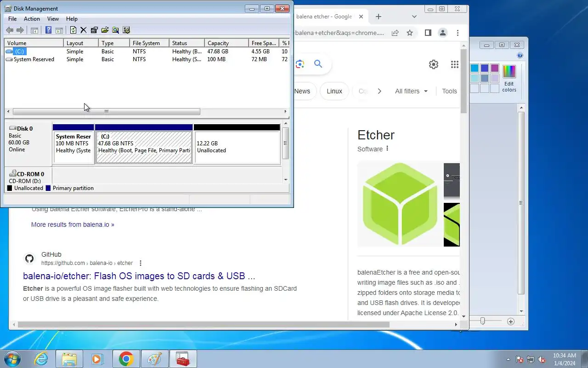Toggle the Show/Hide Action Pane toolbar icon
This screenshot has height=368, width=588.
(x=59, y=30)
